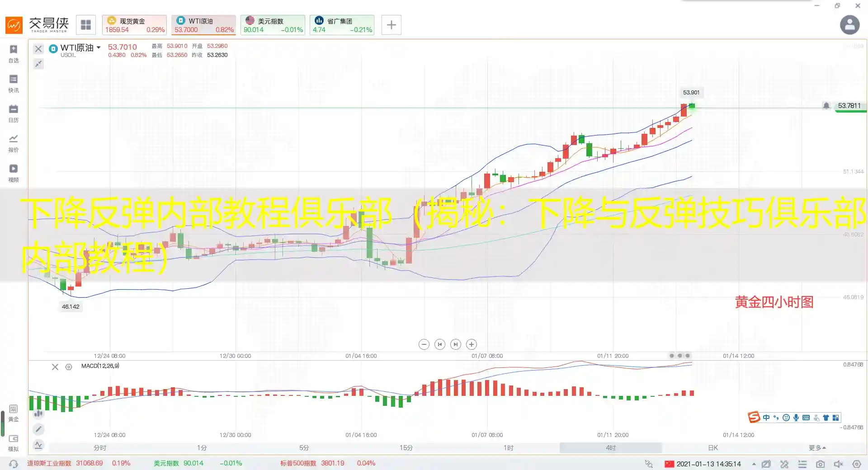The width and height of the screenshot is (868, 470).
Task: Click the screenshot camera icon in status bar
Action: [x=821, y=464]
